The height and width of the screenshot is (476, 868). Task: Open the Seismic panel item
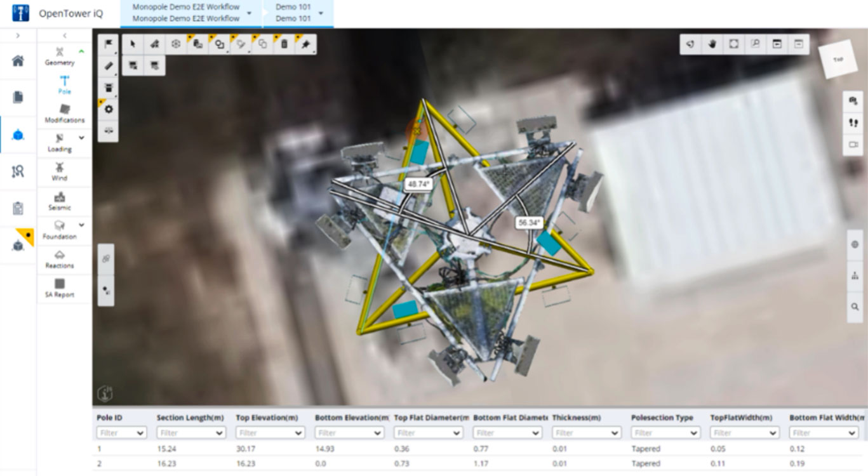60,201
